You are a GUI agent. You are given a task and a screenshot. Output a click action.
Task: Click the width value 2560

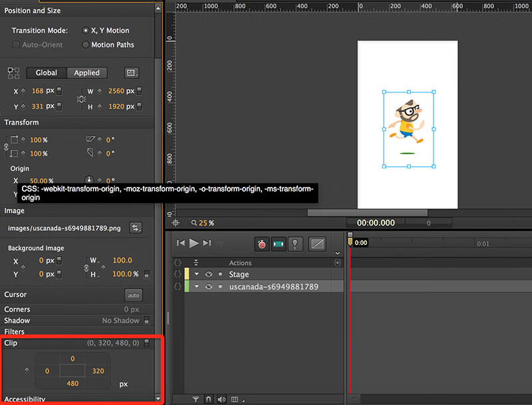point(116,91)
